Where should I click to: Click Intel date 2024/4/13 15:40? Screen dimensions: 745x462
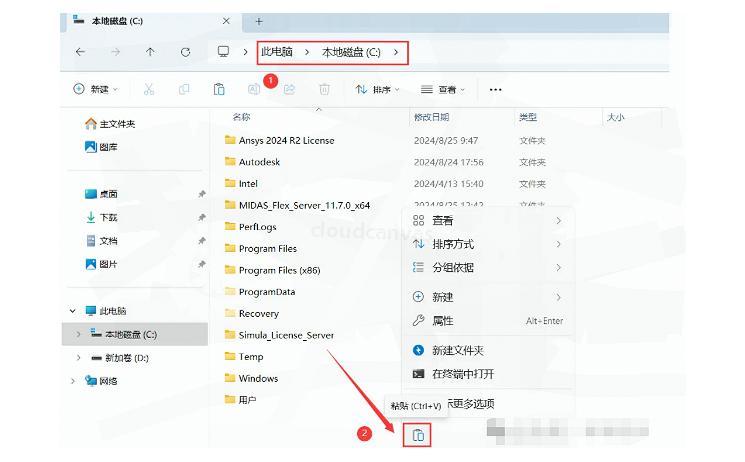[x=449, y=183]
